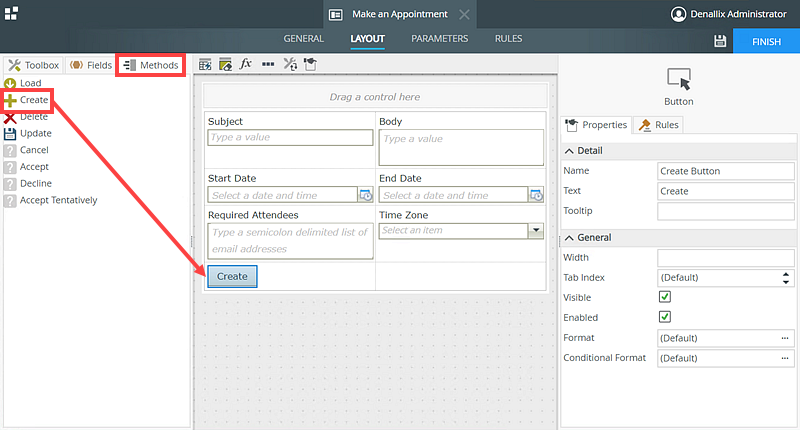The width and height of the screenshot is (800, 430).
Task: Collapse the General properties section
Action: (570, 237)
